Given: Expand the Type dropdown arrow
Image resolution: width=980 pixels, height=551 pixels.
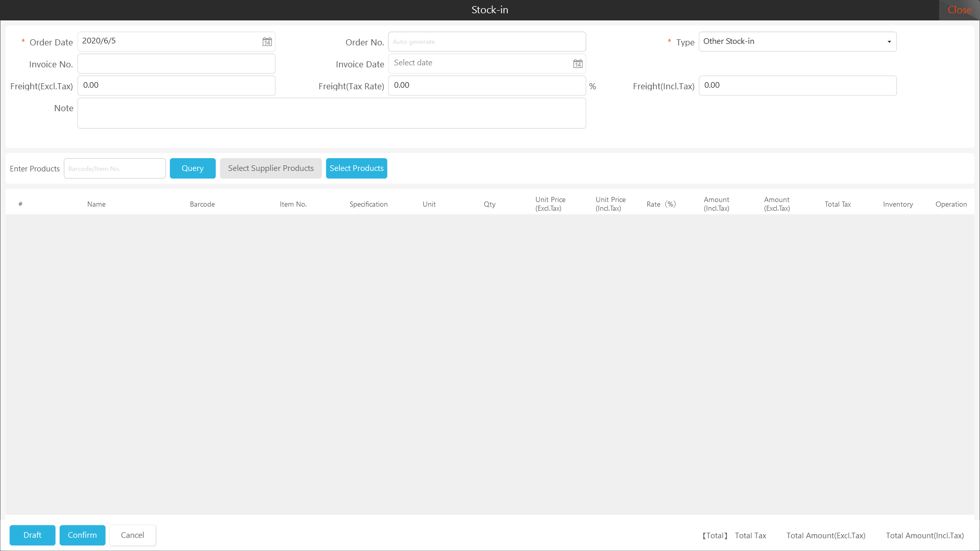Looking at the screenshot, I should pos(889,42).
